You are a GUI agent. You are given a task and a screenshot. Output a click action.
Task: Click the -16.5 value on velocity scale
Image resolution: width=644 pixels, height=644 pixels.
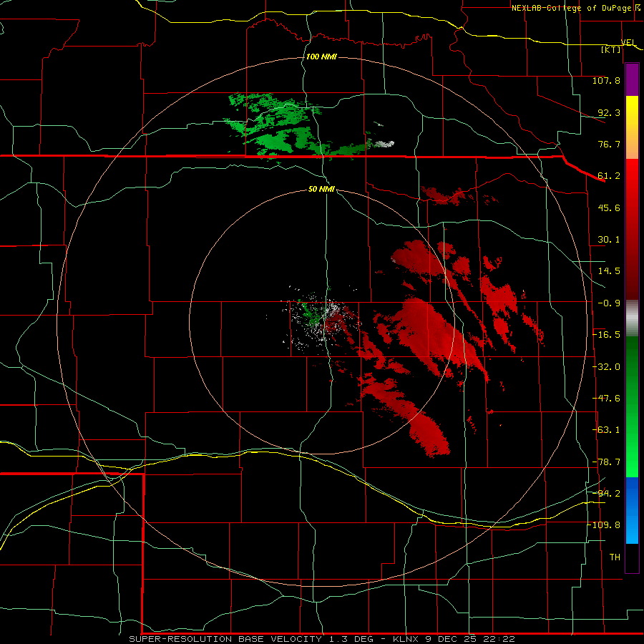(606, 335)
